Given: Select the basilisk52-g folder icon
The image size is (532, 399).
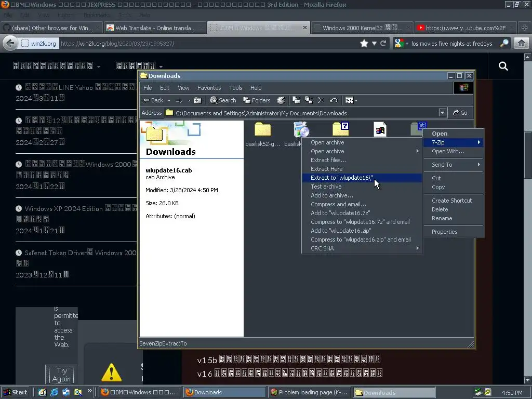Looking at the screenshot, I should click(262, 129).
